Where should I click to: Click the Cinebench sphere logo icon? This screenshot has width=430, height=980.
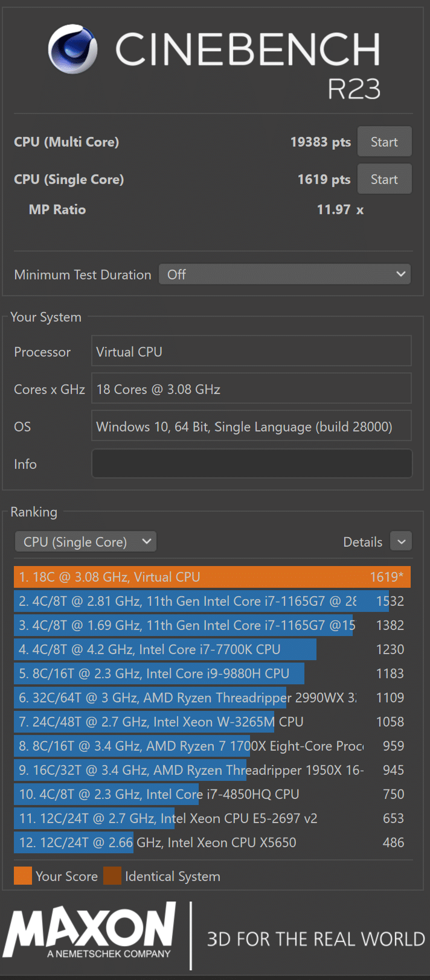[x=73, y=49]
